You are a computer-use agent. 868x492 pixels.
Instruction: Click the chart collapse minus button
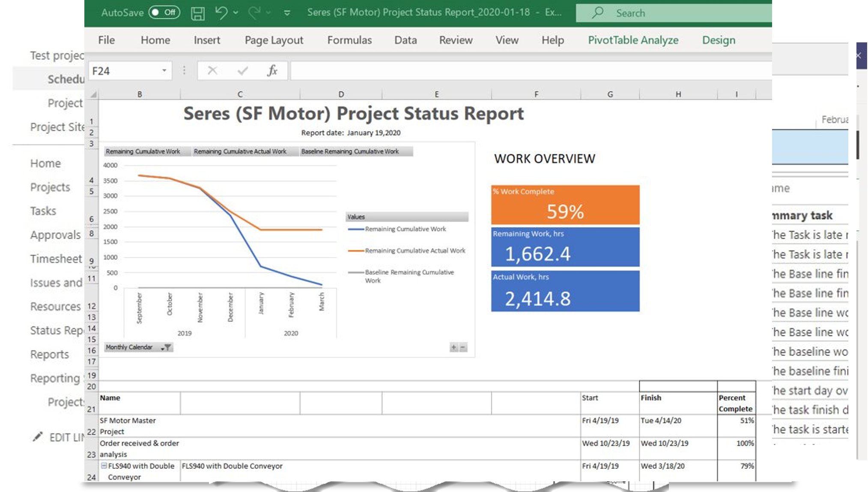point(463,347)
